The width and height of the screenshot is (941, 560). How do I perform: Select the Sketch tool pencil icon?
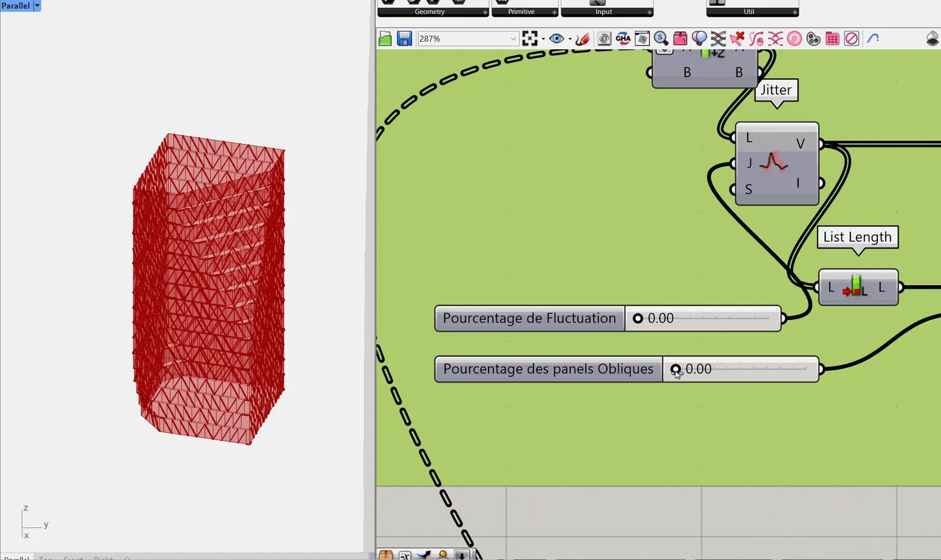click(x=583, y=38)
